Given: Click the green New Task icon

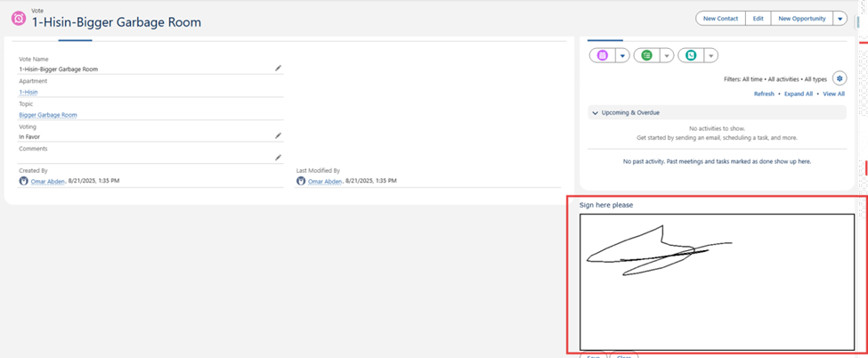Looking at the screenshot, I should click(646, 55).
